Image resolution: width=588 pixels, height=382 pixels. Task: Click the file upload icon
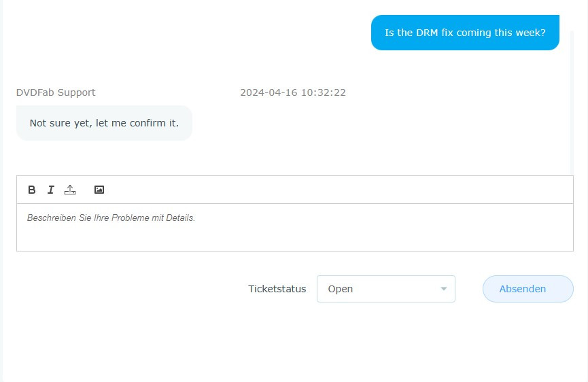point(70,190)
